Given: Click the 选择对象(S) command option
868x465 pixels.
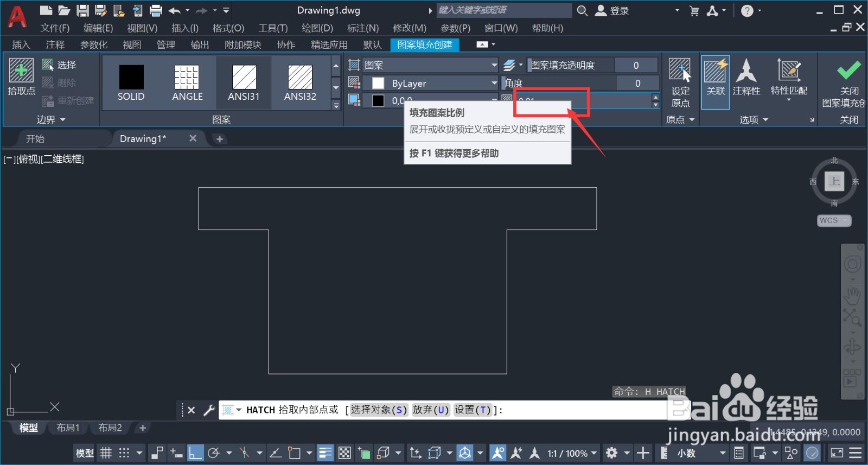Looking at the screenshot, I should 378,410.
